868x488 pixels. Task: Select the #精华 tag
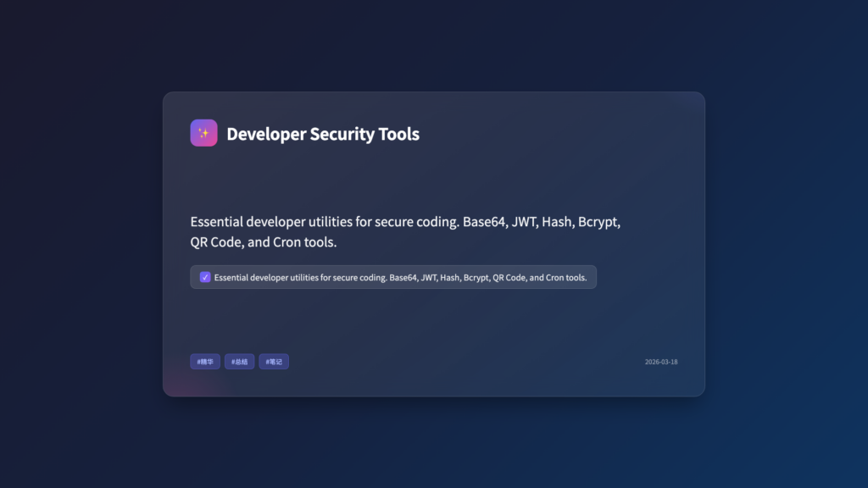(205, 362)
